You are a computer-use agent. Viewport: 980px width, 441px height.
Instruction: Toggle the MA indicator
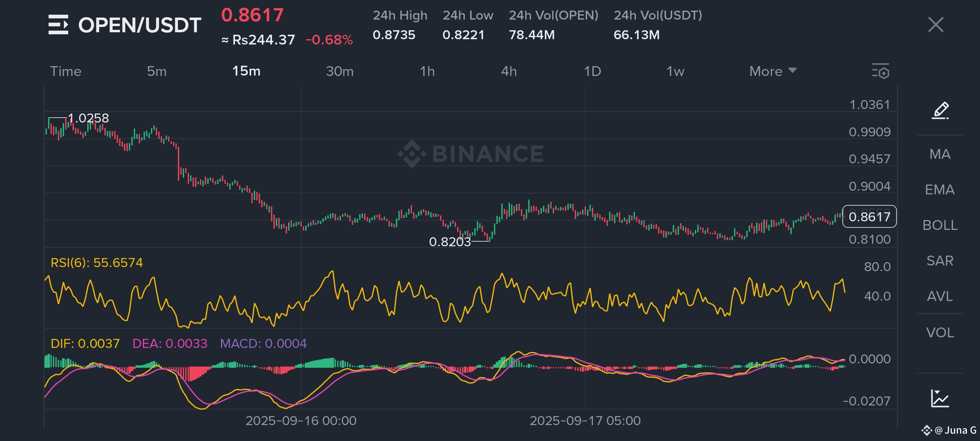pos(940,154)
